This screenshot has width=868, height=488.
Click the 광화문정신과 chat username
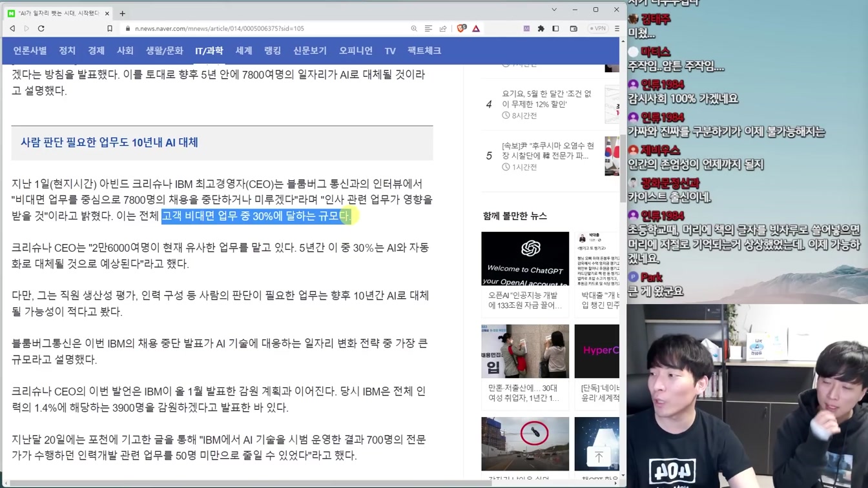point(670,183)
